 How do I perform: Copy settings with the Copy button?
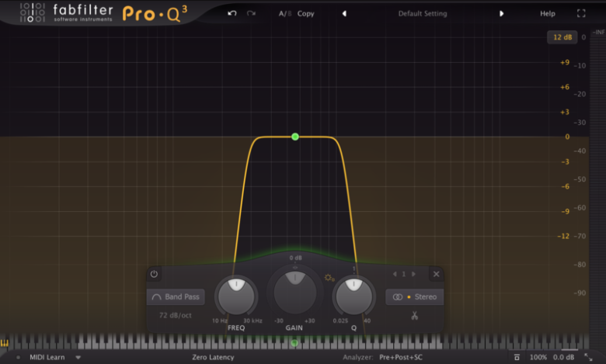305,13
